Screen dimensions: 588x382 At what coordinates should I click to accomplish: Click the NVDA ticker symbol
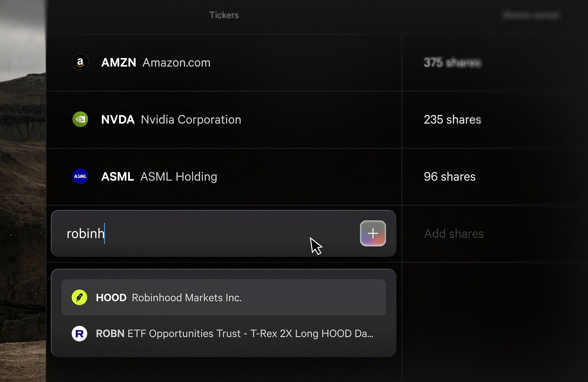tap(118, 120)
